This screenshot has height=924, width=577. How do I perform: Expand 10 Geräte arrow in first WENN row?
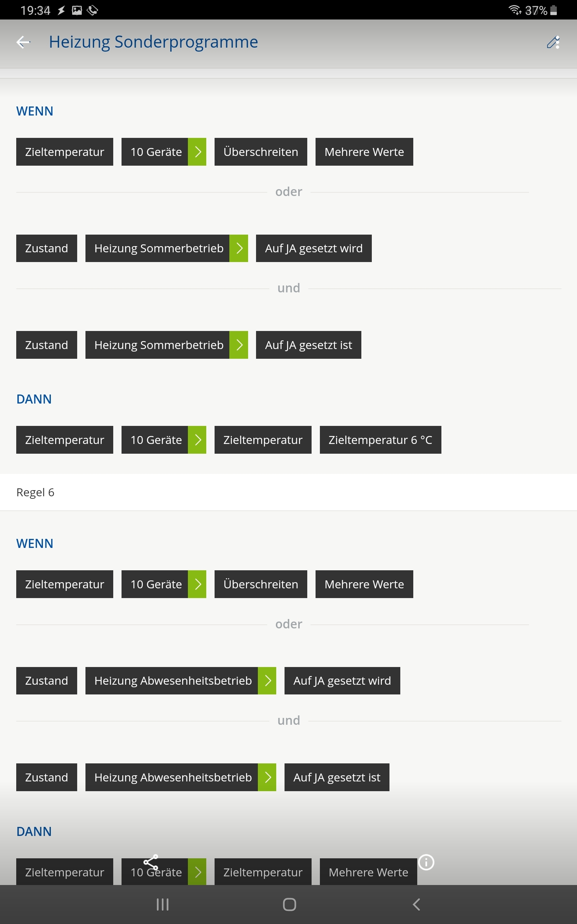pyautogui.click(x=197, y=152)
